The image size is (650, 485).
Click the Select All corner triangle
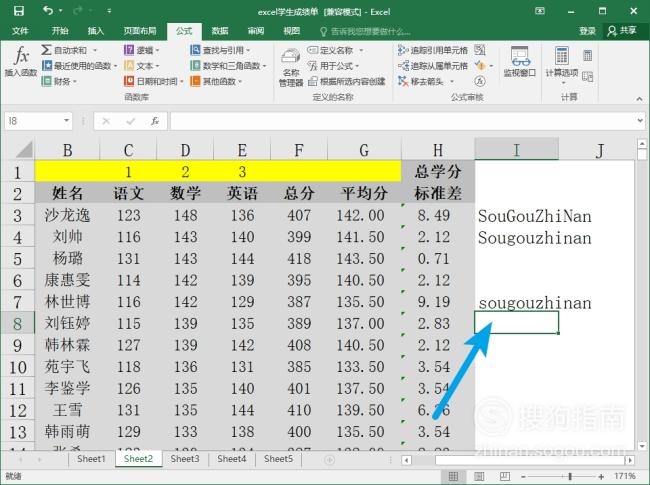point(25,150)
